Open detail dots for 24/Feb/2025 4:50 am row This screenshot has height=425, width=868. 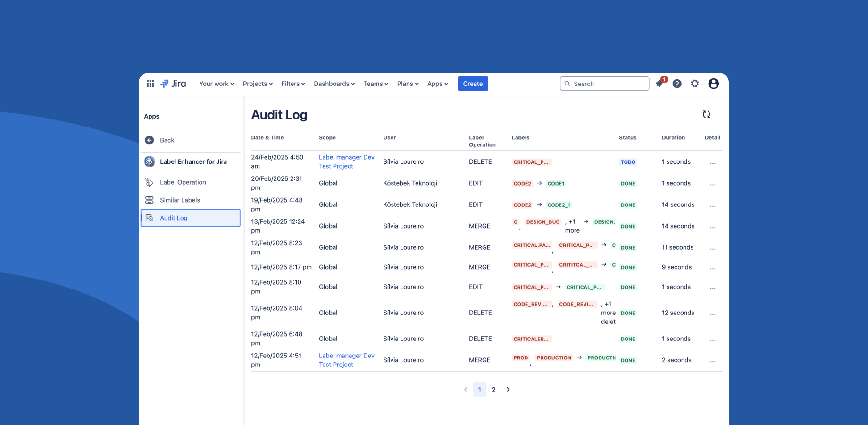click(713, 162)
